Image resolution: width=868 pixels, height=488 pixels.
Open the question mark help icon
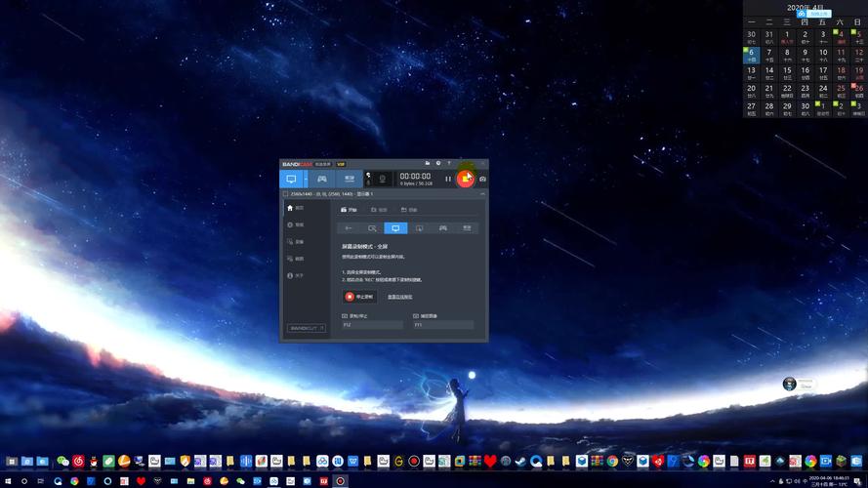(449, 163)
